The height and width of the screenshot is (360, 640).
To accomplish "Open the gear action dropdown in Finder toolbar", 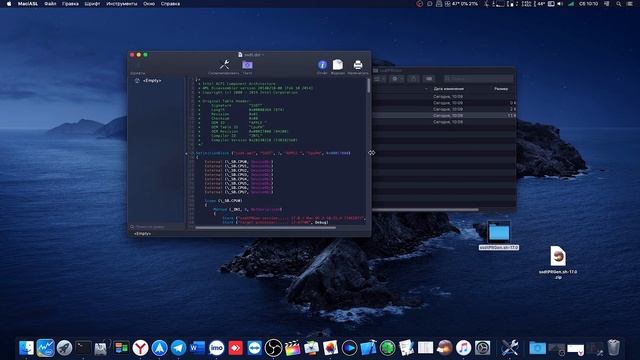I will (x=396, y=78).
